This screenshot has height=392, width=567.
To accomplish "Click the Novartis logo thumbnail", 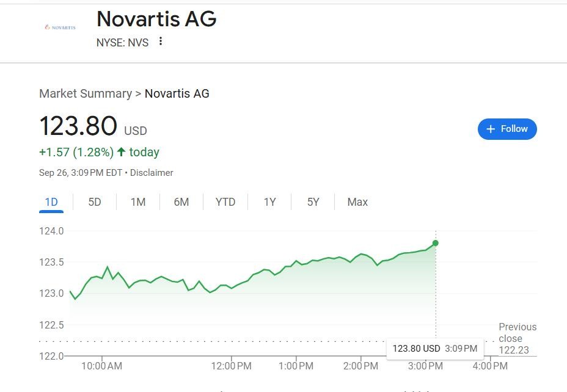I will pos(60,27).
